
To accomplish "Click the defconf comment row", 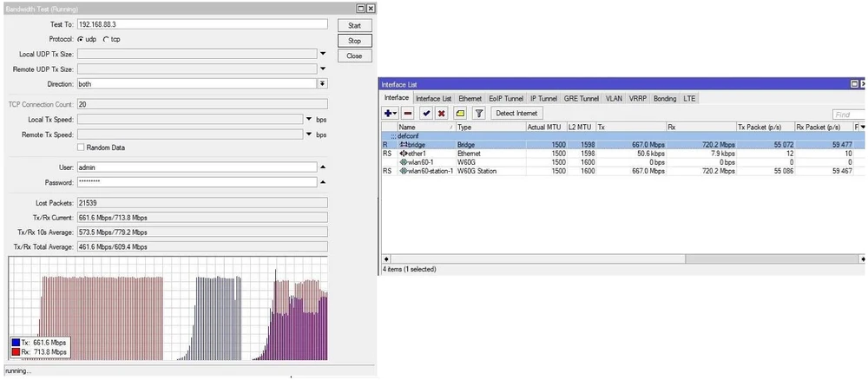I will click(623, 135).
